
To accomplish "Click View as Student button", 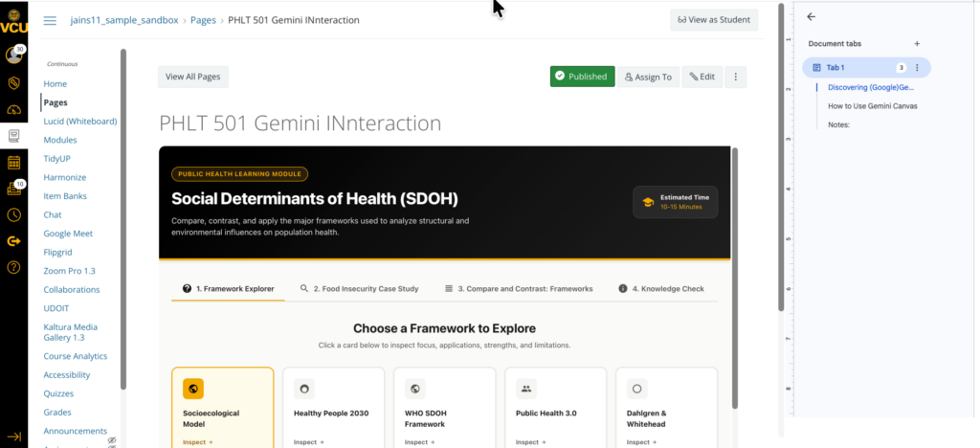I will tap(714, 20).
